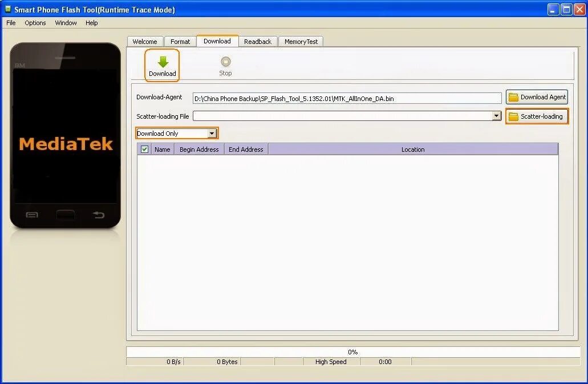This screenshot has width=588, height=384.
Task: Click the 0 B/s status entry
Action: point(173,362)
